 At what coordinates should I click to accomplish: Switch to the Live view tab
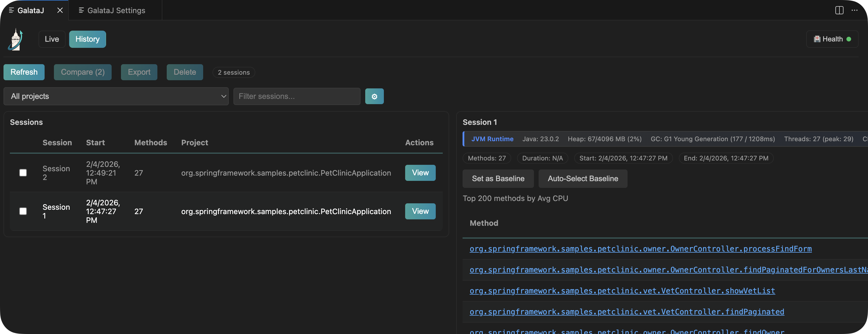pyautogui.click(x=52, y=39)
